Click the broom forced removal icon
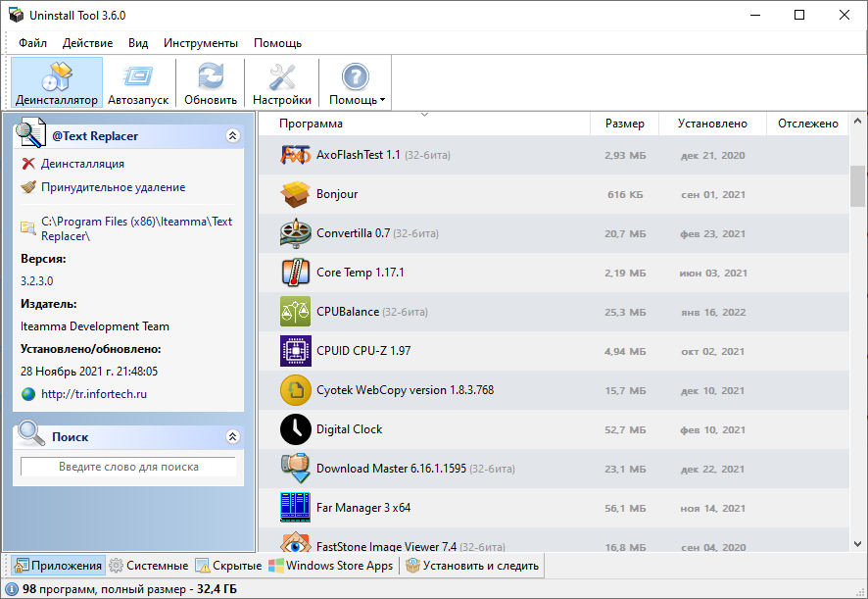 coord(28,187)
